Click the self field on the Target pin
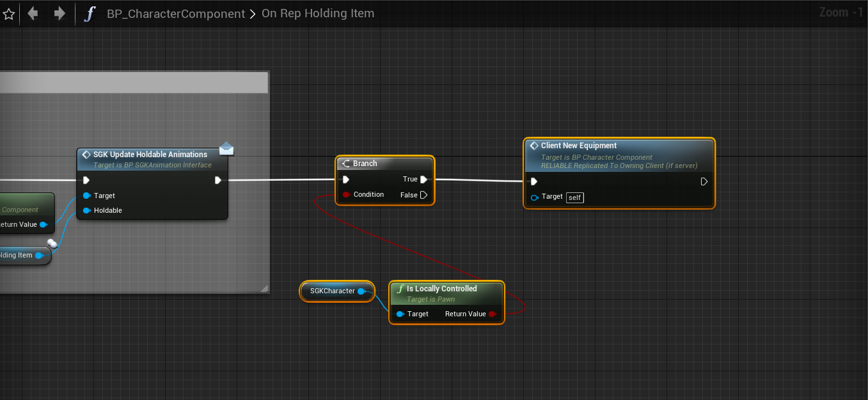Screen dimensions: 868x400 [x=574, y=197]
